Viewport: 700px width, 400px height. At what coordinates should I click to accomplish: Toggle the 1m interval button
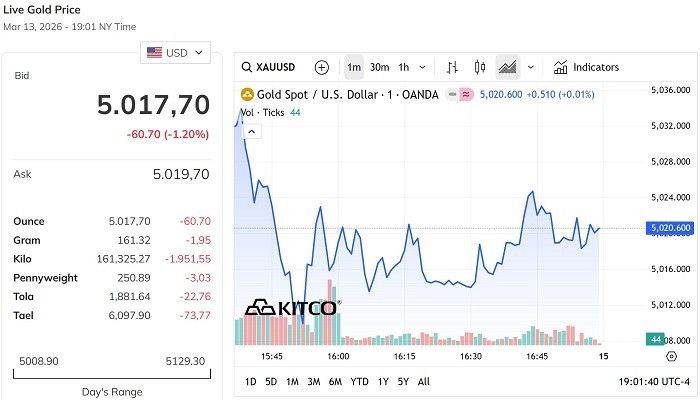point(354,67)
